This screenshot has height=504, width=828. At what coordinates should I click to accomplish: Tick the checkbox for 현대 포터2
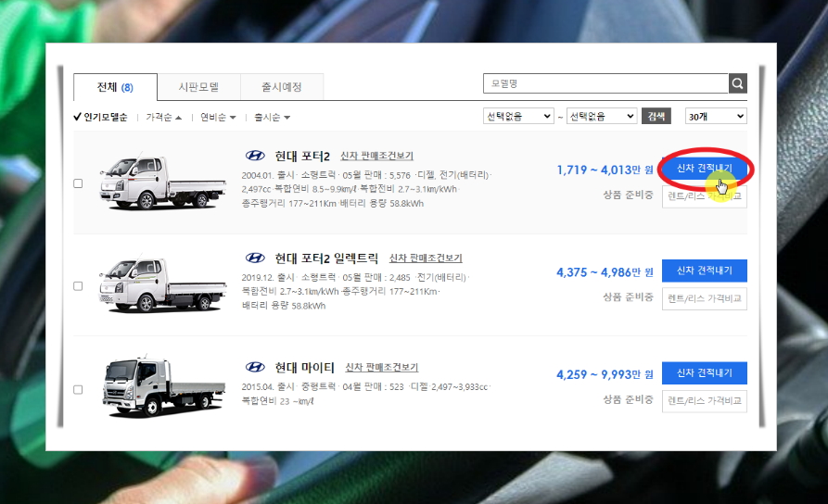(x=78, y=183)
